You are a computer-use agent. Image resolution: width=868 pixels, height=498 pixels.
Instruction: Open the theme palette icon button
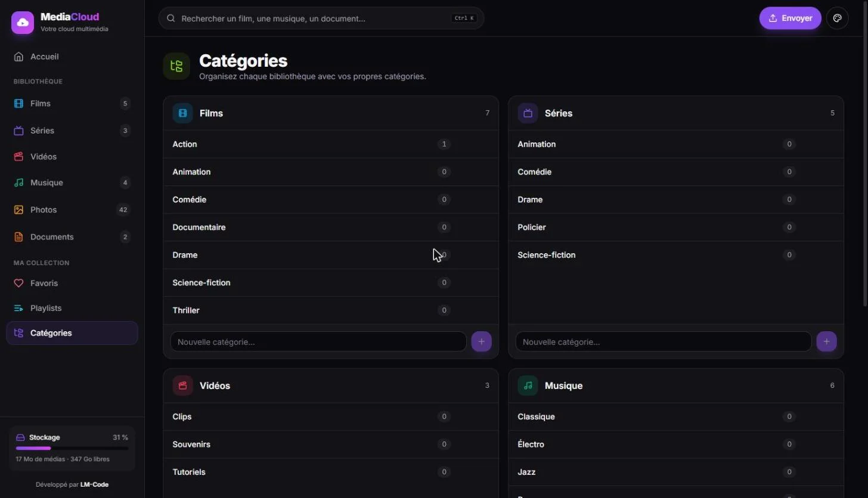pyautogui.click(x=837, y=18)
